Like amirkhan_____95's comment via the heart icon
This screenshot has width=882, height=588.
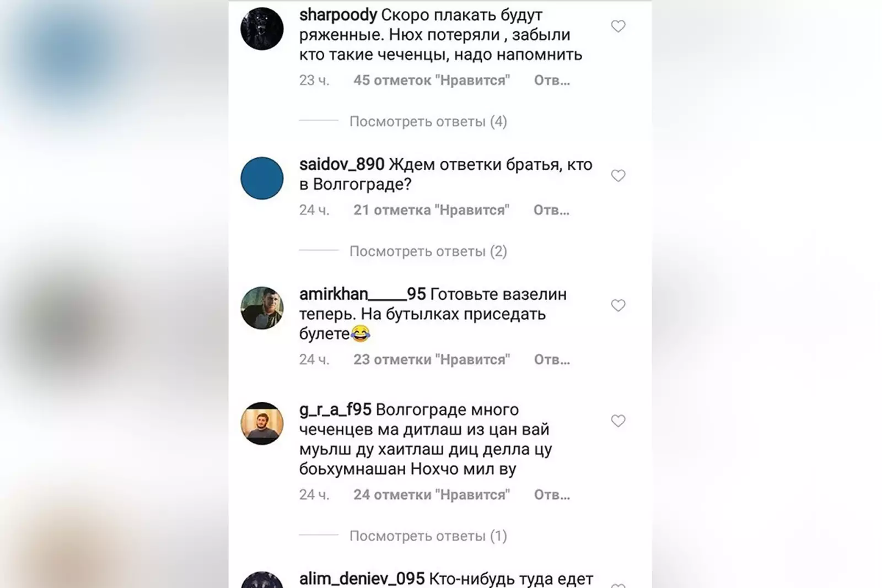[x=618, y=305]
